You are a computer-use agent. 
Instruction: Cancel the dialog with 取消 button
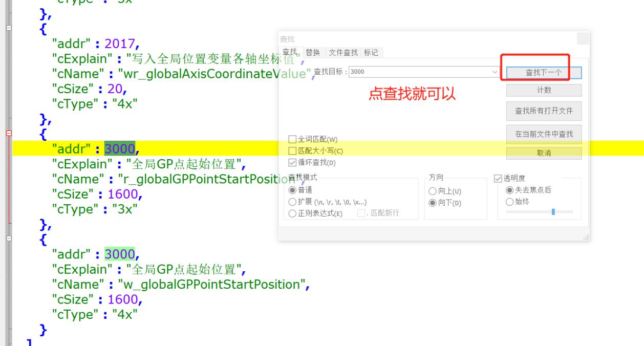coord(544,153)
